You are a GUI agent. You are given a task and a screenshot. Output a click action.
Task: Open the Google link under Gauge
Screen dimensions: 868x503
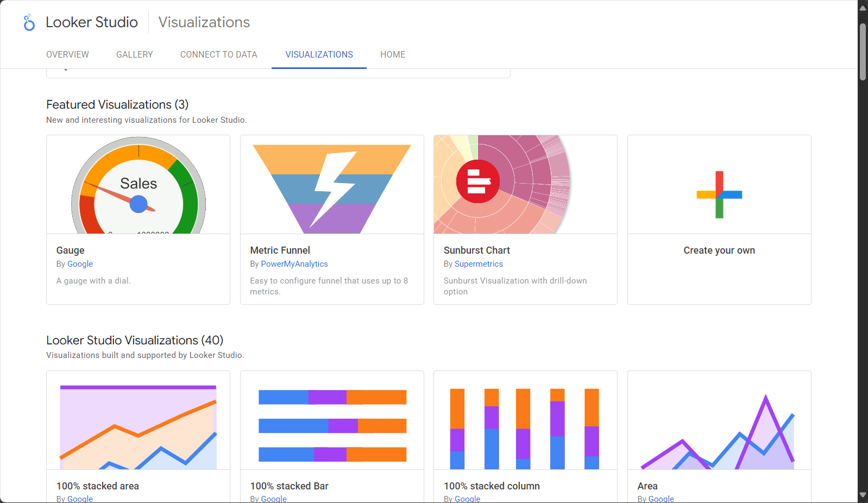point(80,264)
